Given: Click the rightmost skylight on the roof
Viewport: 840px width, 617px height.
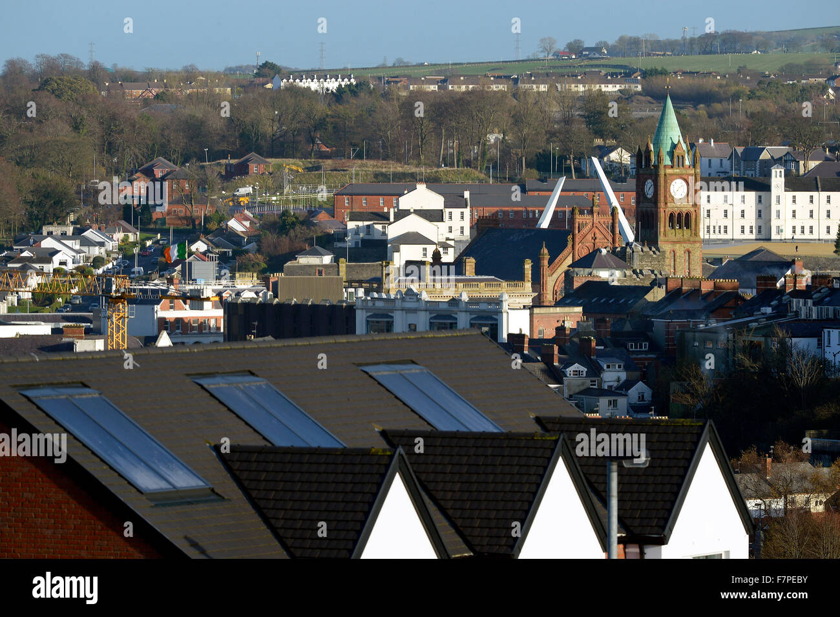Looking at the screenshot, I should pyautogui.click(x=431, y=397).
